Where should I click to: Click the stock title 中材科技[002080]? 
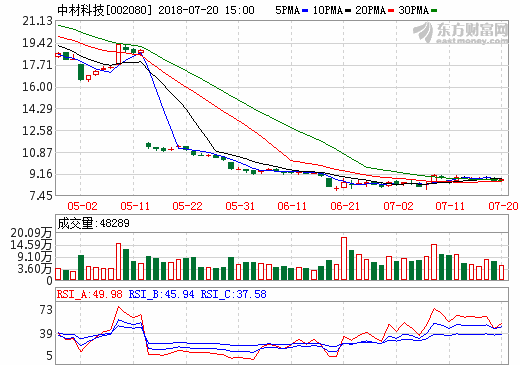coord(105,10)
